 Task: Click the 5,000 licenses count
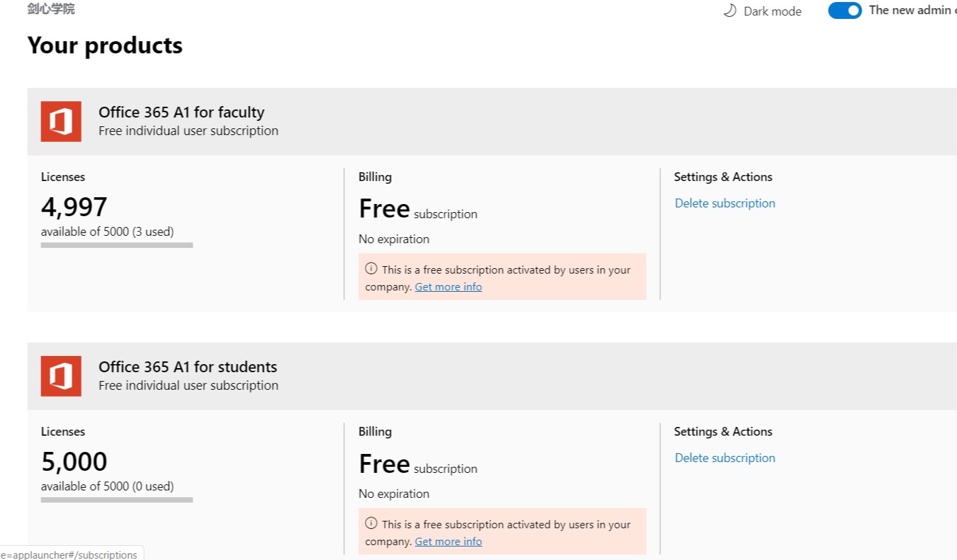point(74,462)
